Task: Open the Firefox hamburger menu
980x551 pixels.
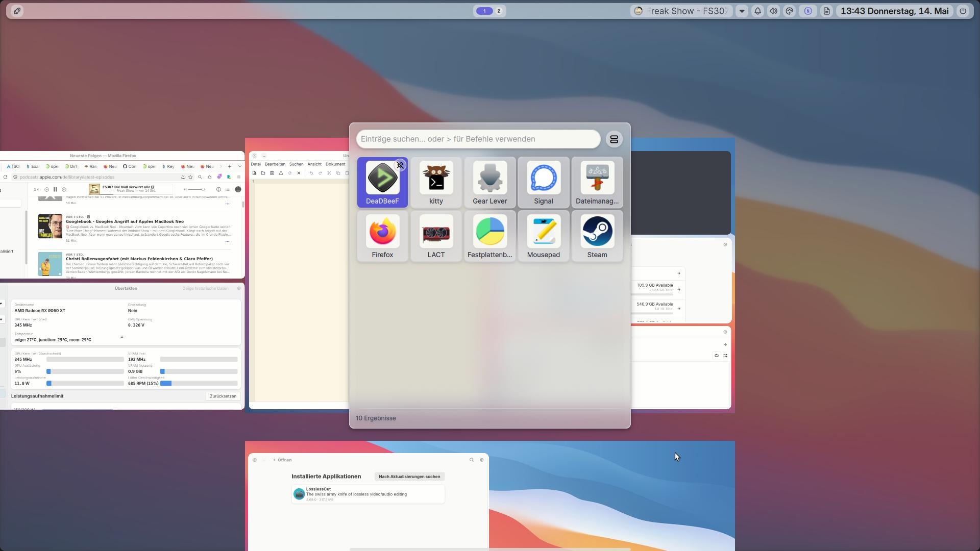Action: (x=238, y=177)
